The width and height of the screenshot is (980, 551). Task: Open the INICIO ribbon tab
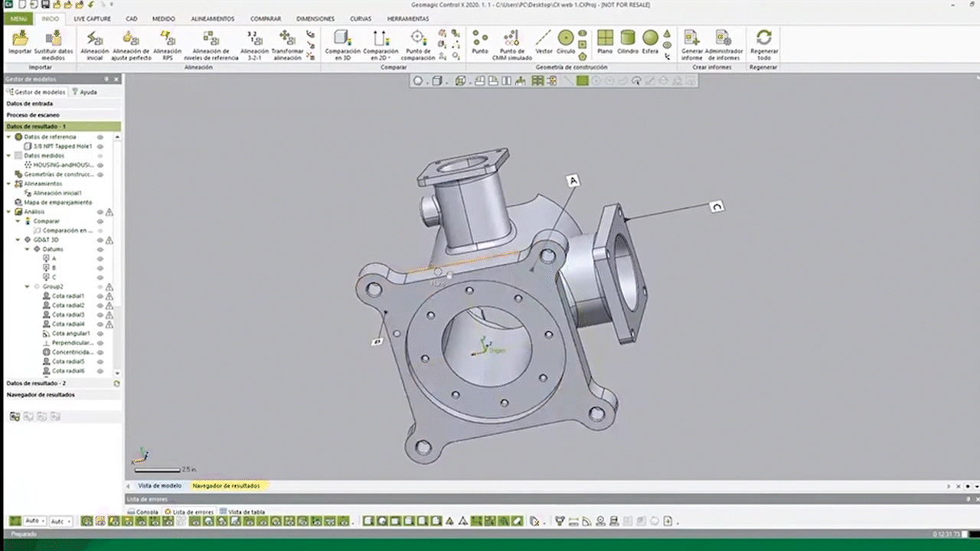[50, 18]
